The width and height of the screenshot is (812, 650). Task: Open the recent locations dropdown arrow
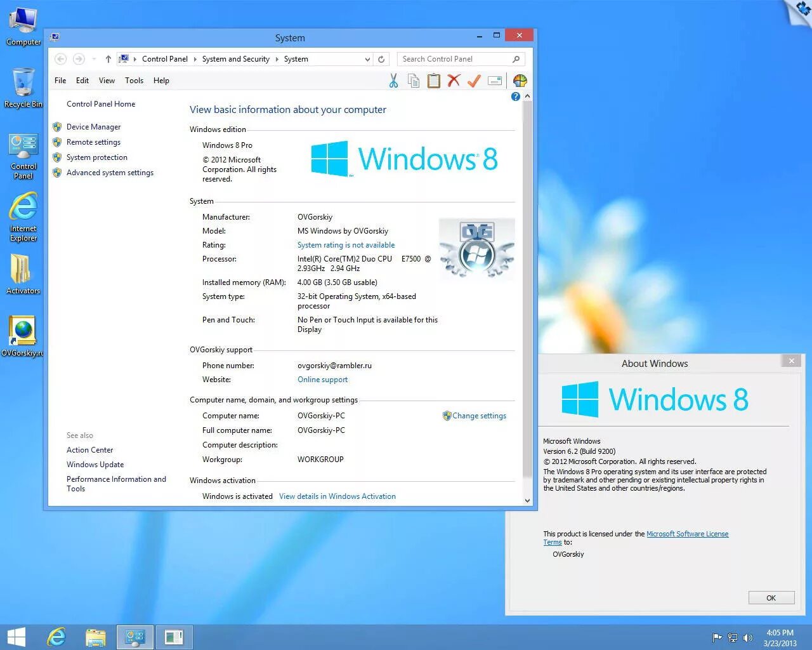[94, 59]
